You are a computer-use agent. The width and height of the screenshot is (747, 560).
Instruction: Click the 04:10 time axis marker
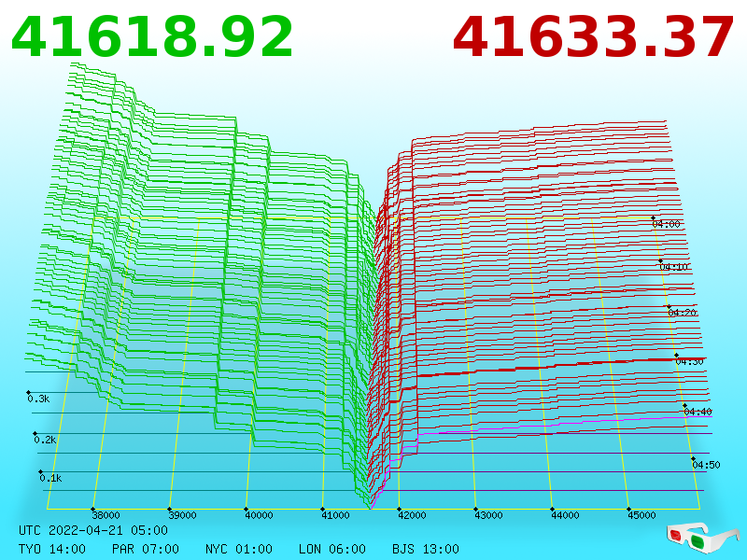(x=674, y=267)
